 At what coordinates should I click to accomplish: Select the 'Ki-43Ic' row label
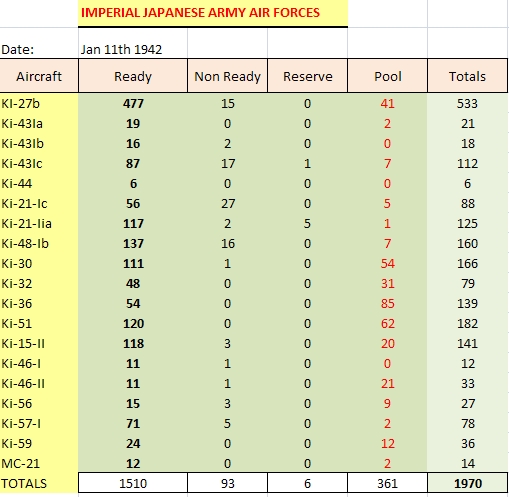click(39, 164)
